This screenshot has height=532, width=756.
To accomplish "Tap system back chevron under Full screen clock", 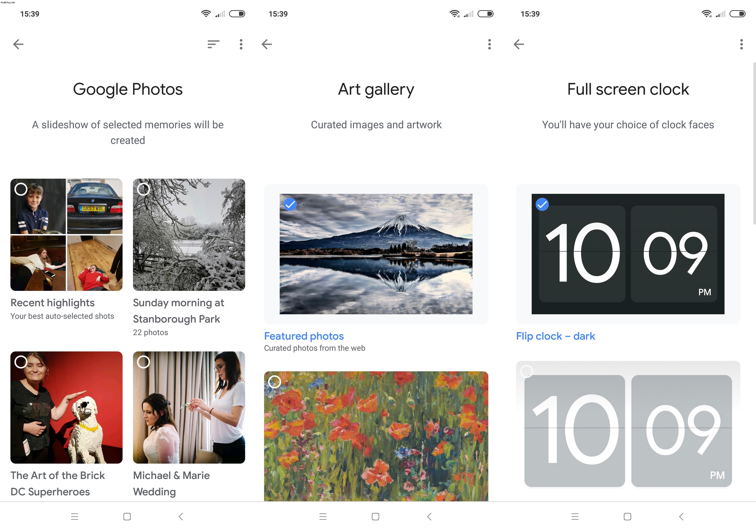I will point(681,516).
